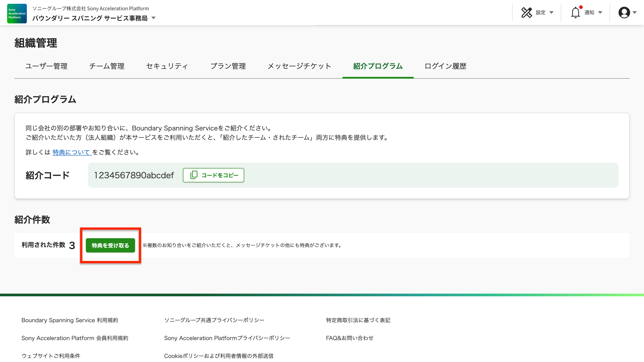Open FAQ&お問い合わせ footer link
Image resolution: width=644 pixels, height=362 pixels.
tap(350, 338)
